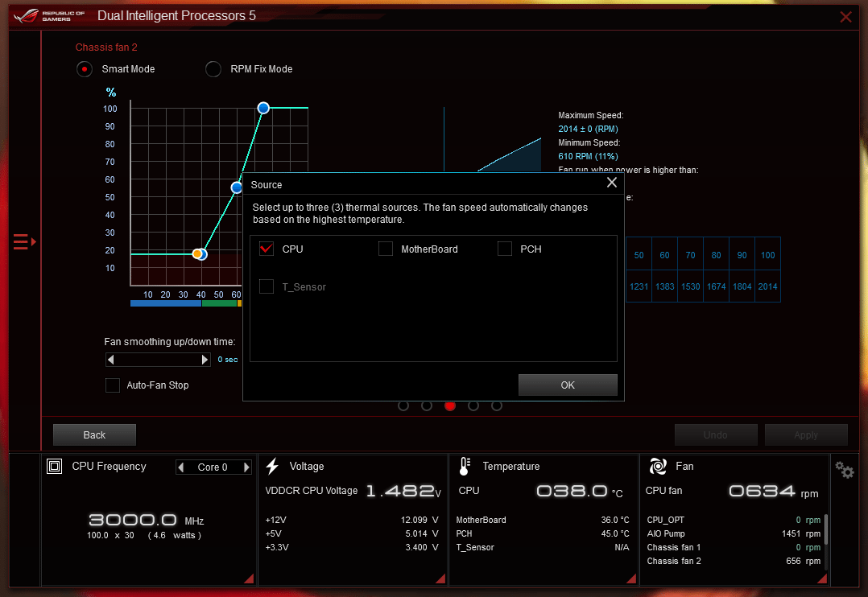Open the settings gear icon
The height and width of the screenshot is (597, 868).
(x=845, y=471)
